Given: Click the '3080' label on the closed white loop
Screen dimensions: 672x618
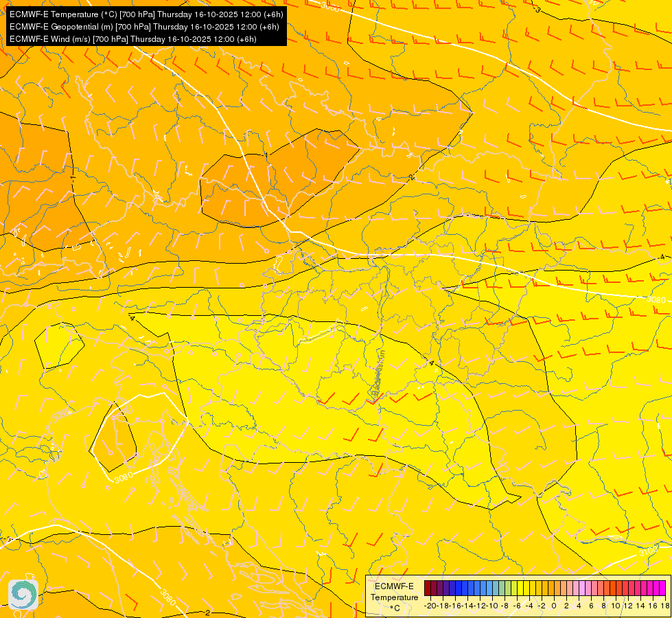Looking at the screenshot, I should 124,477.
